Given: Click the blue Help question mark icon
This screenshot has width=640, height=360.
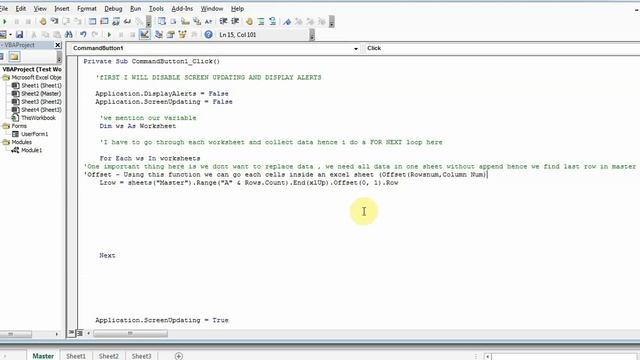Looking at the screenshot, I should (x=208, y=35).
